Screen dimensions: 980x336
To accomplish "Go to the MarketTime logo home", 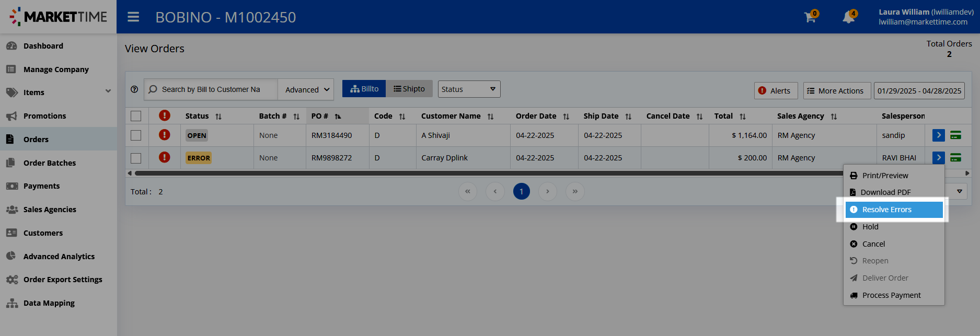I will [x=58, y=17].
